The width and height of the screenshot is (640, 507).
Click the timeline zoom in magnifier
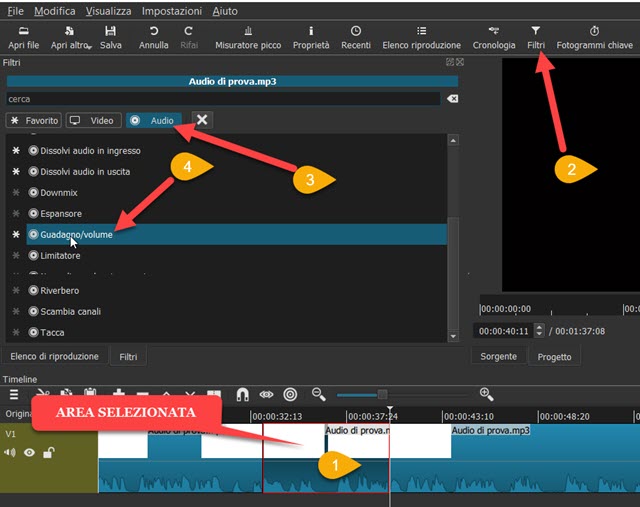tap(487, 394)
